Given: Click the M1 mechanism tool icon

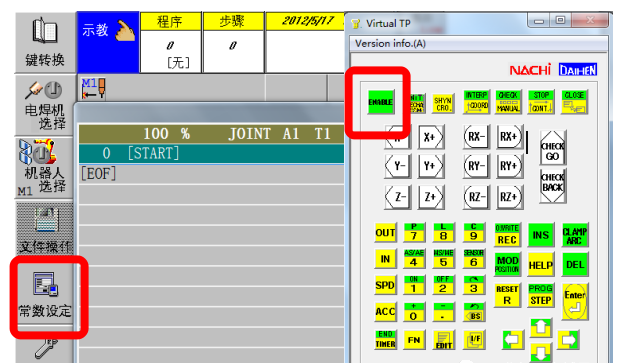Looking at the screenshot, I should pos(93,88).
